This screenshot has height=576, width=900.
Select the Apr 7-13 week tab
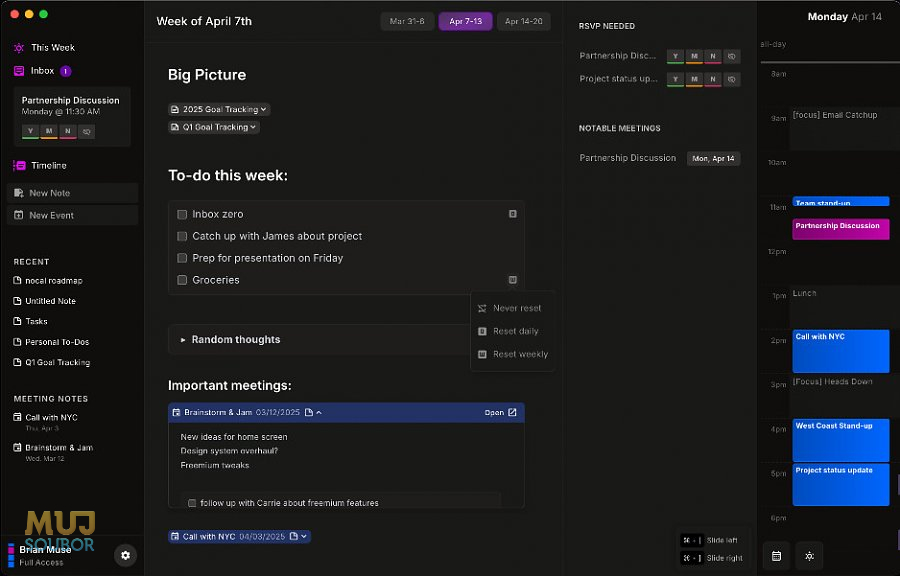click(465, 21)
